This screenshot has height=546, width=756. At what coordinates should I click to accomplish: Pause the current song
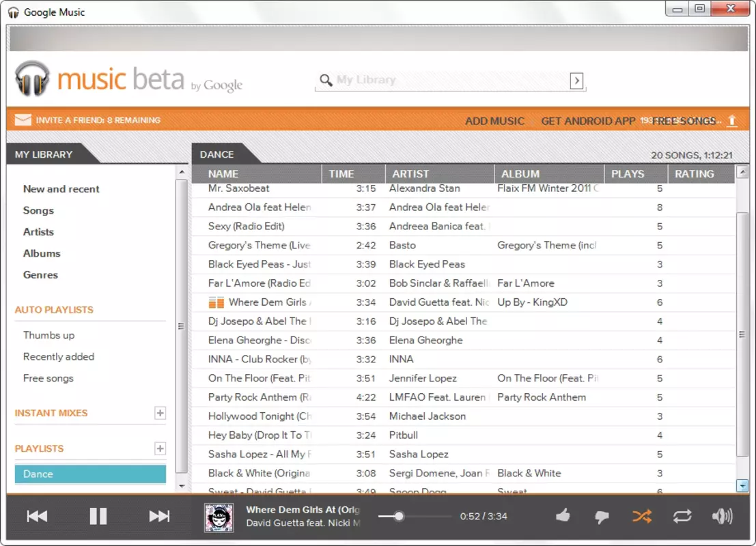(98, 516)
